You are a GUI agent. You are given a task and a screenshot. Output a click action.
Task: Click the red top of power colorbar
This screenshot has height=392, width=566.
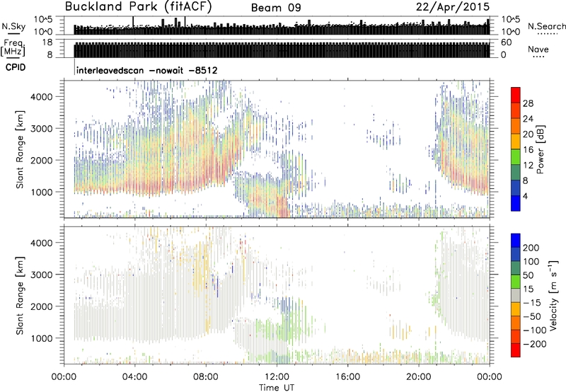[516, 96]
